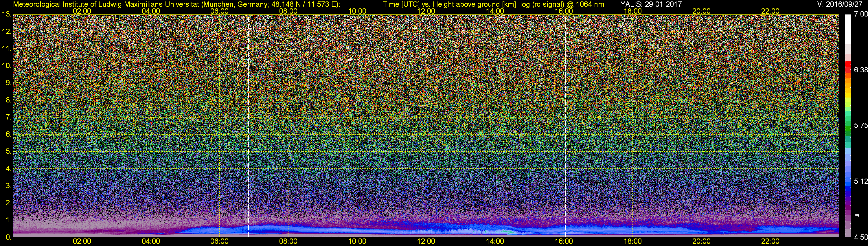
Task: Select the white dashed vertical marker at 16:00
Action: pos(565,126)
